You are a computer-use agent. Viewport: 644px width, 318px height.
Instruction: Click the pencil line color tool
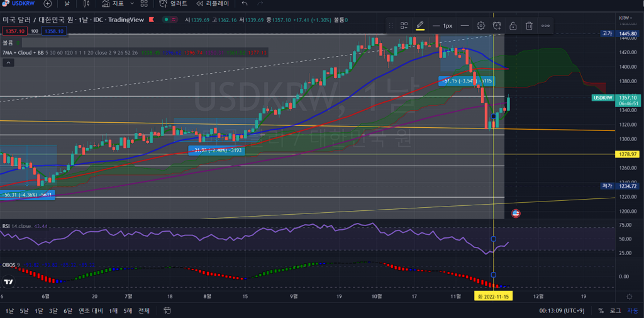point(420,26)
